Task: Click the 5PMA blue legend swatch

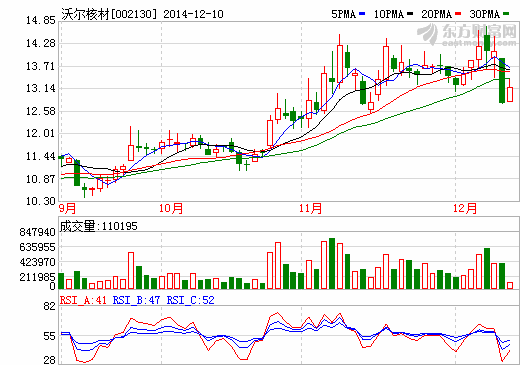Action: click(362, 14)
